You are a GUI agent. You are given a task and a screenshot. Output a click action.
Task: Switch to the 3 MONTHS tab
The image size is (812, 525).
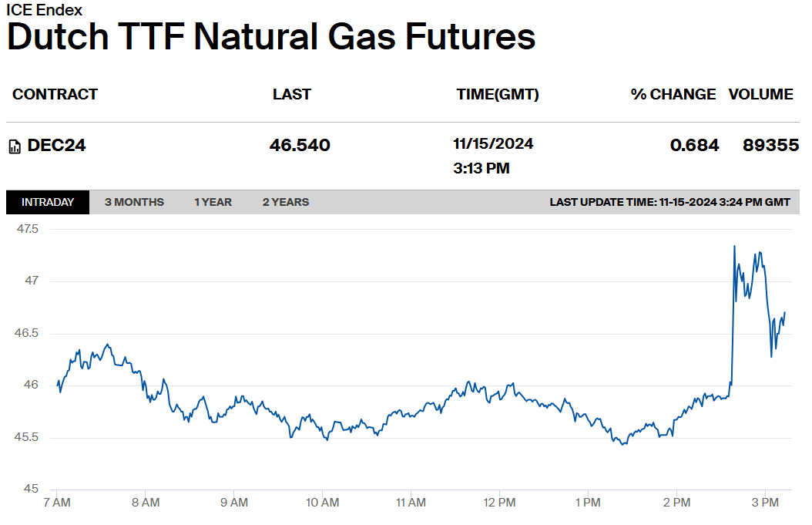click(134, 202)
